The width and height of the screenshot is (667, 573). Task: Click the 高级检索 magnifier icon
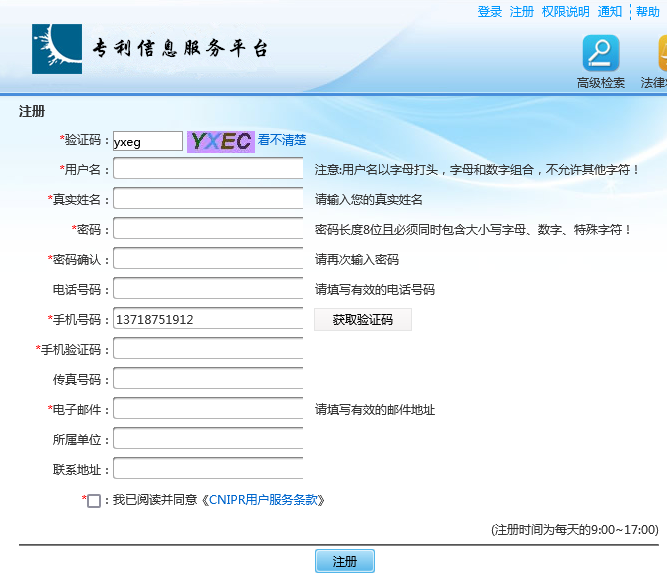coord(601,53)
